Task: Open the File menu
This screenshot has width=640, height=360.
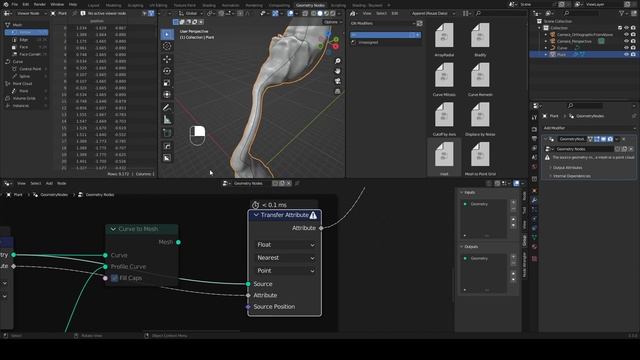Action: click(x=15, y=4)
